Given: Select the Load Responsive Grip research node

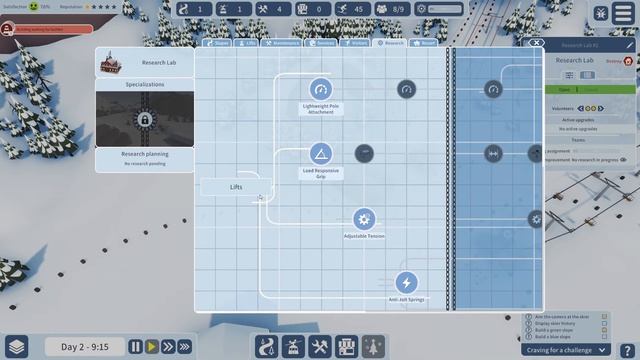Looking at the screenshot, I should (321, 154).
